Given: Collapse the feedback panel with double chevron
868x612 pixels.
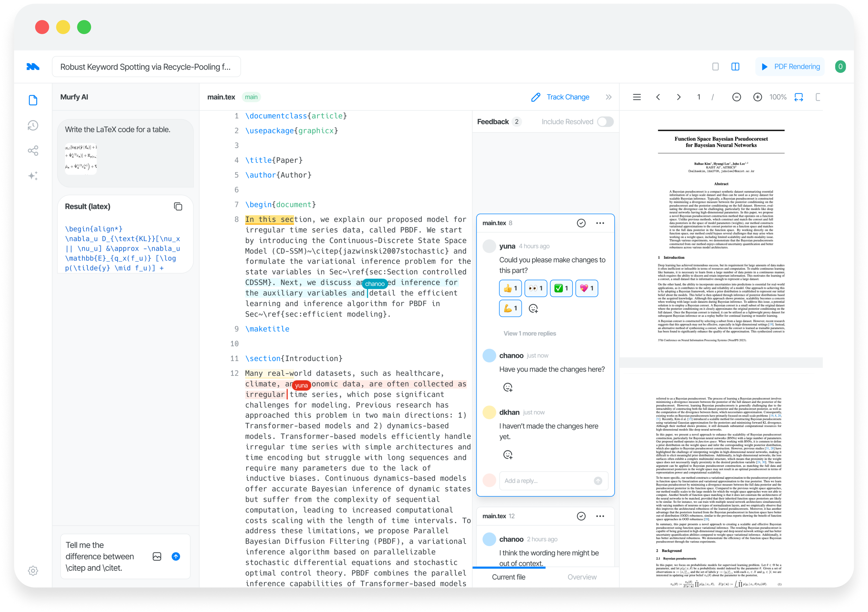Looking at the screenshot, I should point(609,97).
